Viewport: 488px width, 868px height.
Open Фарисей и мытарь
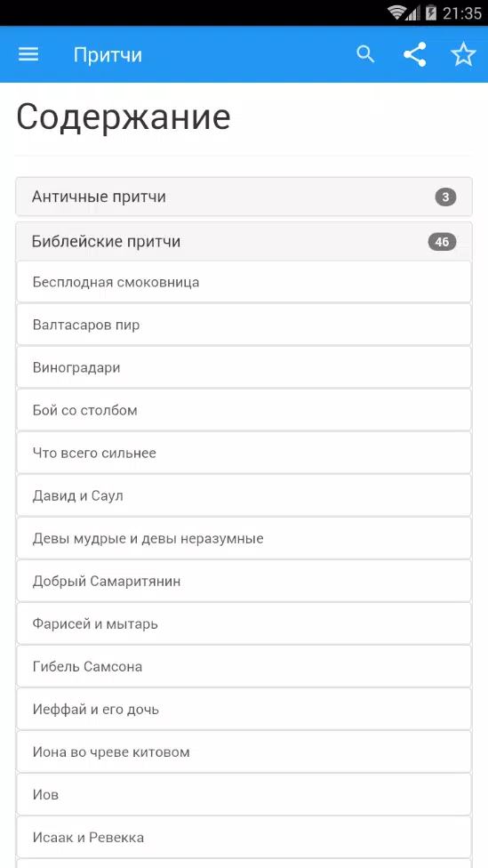[244, 623]
